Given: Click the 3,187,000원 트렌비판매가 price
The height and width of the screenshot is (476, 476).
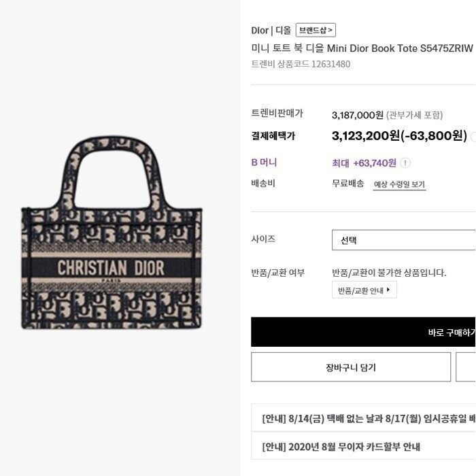Looking at the screenshot, I should [358, 115].
